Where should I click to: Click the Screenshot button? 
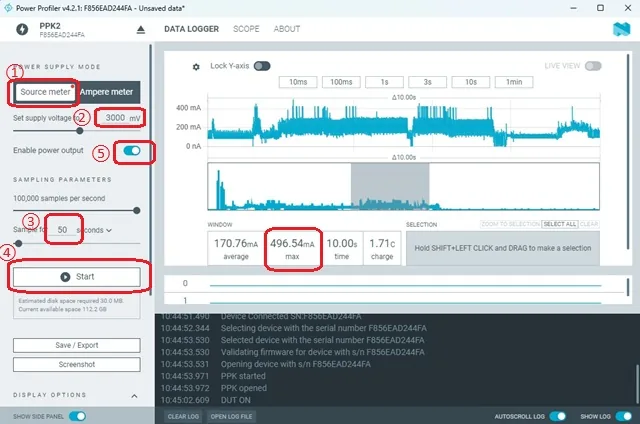coord(77,364)
